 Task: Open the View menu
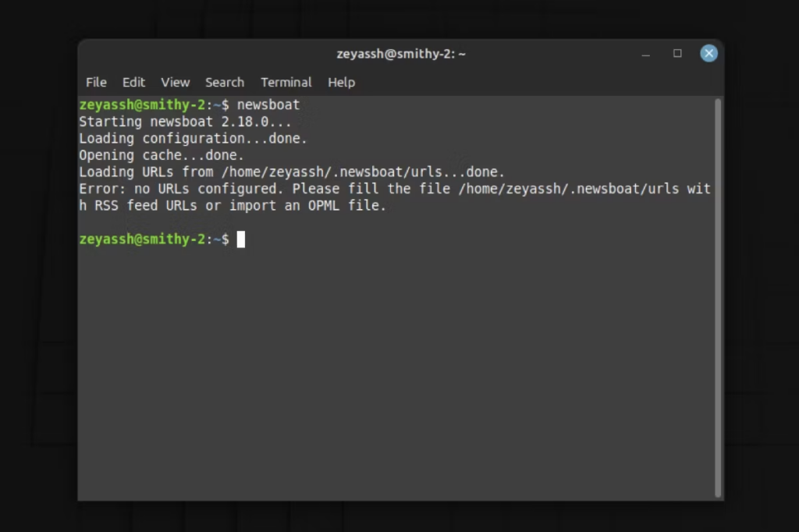pyautogui.click(x=176, y=82)
